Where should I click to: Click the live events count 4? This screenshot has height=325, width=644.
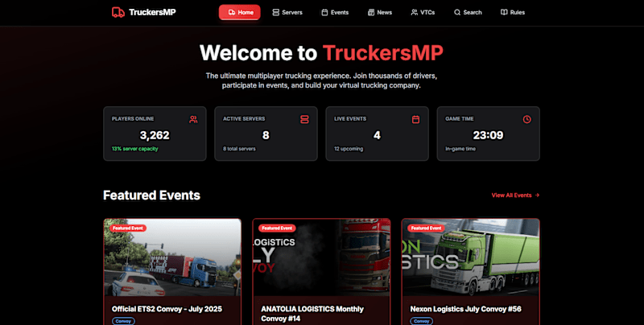click(x=377, y=135)
